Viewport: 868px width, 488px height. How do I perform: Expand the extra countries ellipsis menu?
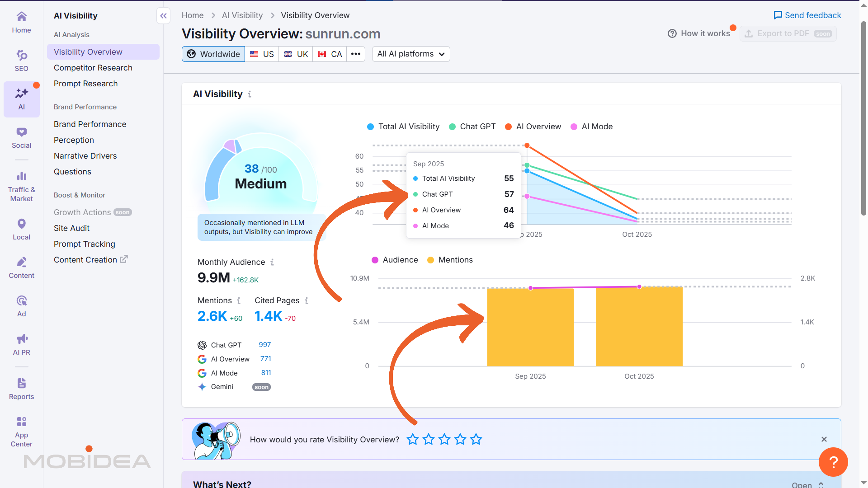pos(356,54)
